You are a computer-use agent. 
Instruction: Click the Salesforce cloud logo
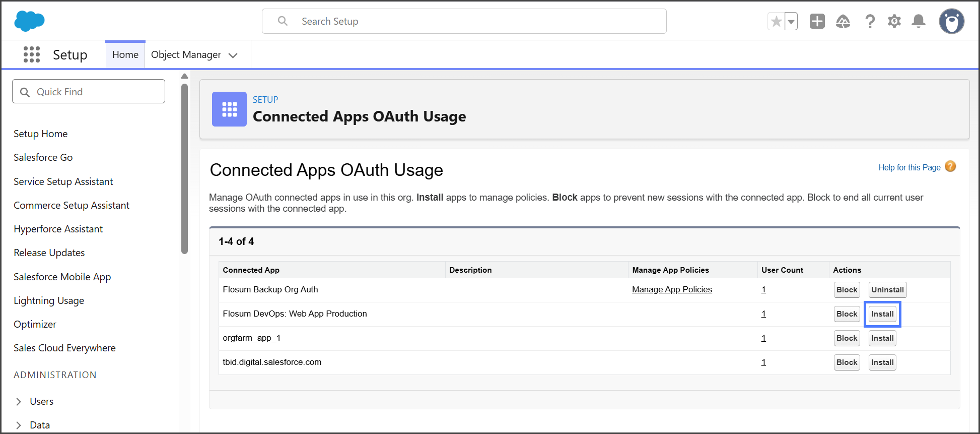[29, 21]
